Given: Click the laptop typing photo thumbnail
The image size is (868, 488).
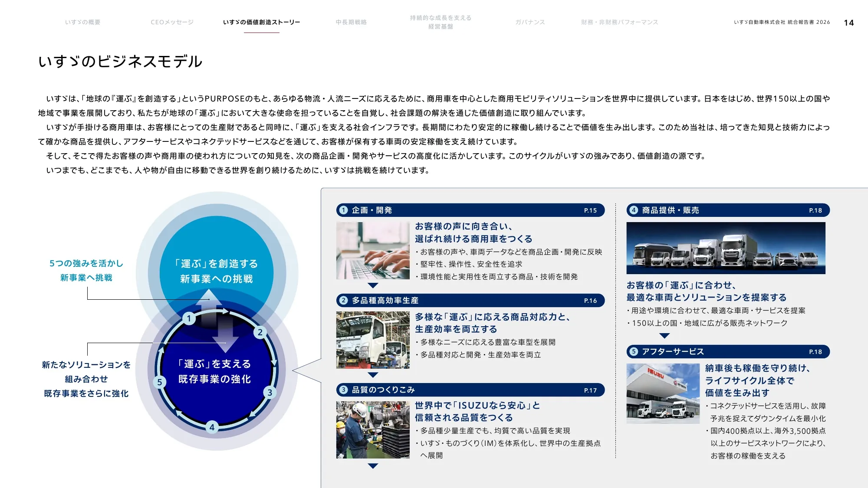Looking at the screenshot, I should point(373,251).
